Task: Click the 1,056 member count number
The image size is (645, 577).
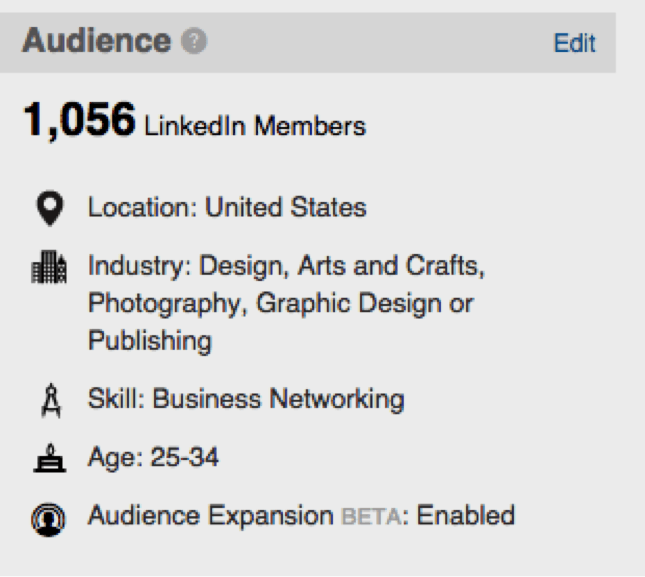Action: [x=79, y=120]
